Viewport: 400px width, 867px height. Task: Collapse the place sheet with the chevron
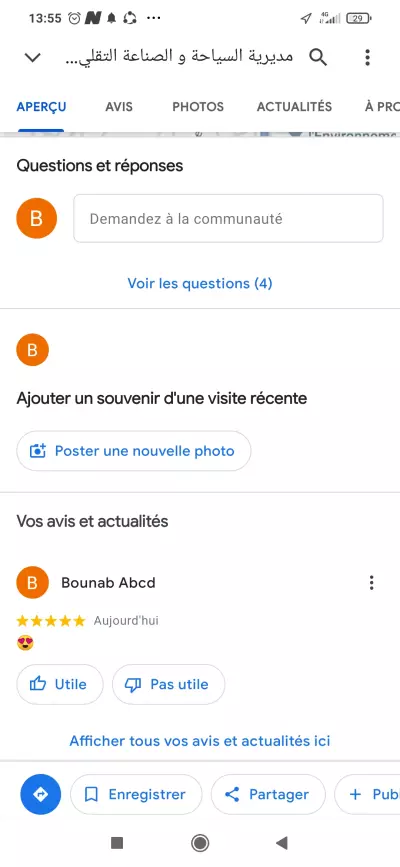pyautogui.click(x=33, y=58)
